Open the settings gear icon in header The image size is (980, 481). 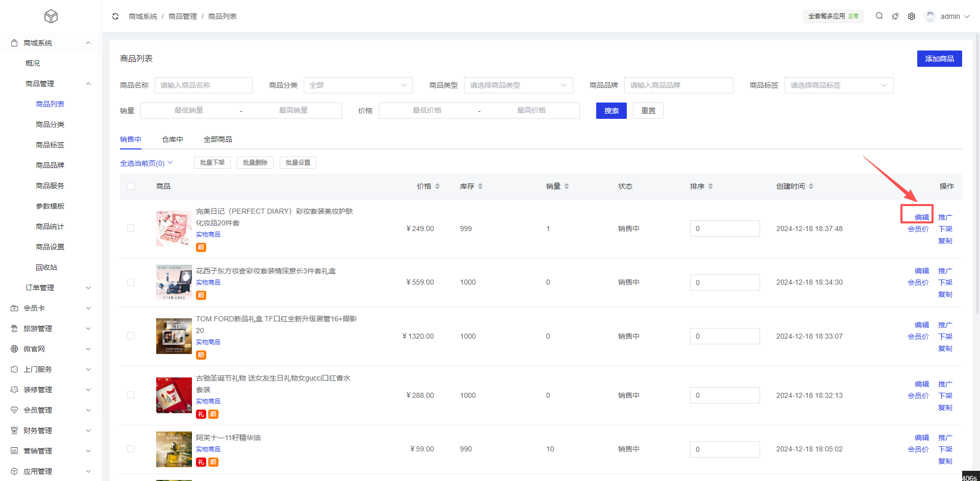click(912, 16)
